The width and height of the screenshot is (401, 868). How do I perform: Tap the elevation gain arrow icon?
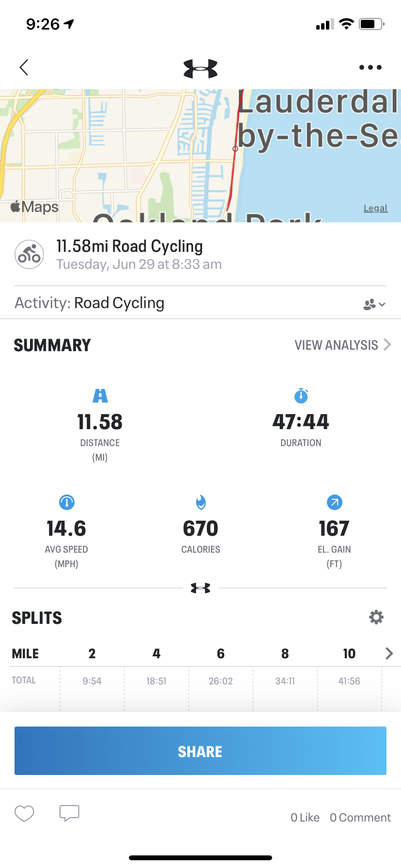[335, 502]
